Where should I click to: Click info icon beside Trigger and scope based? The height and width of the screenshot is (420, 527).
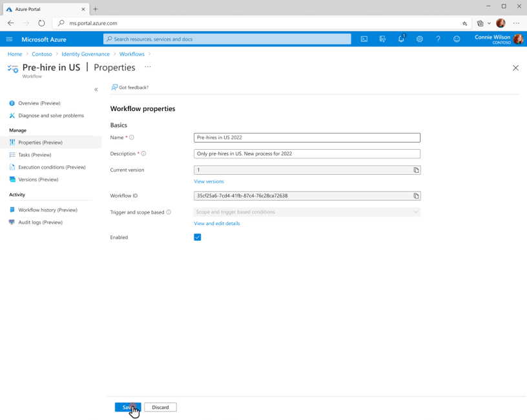[169, 212]
